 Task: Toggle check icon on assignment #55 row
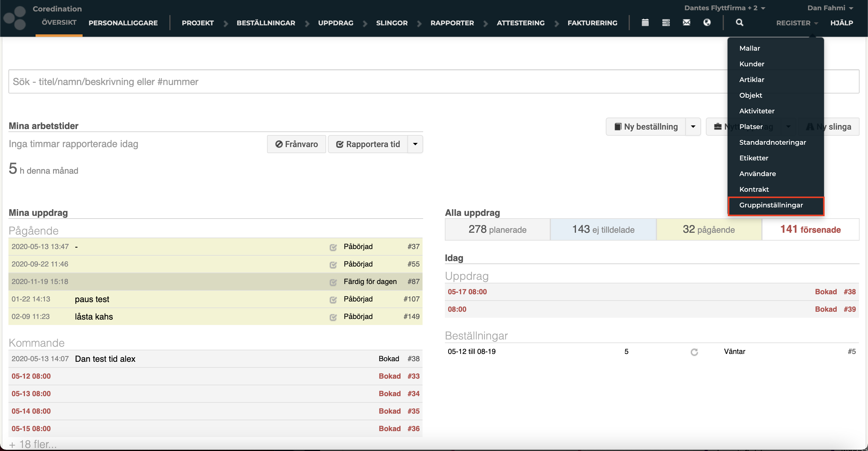pyautogui.click(x=333, y=265)
